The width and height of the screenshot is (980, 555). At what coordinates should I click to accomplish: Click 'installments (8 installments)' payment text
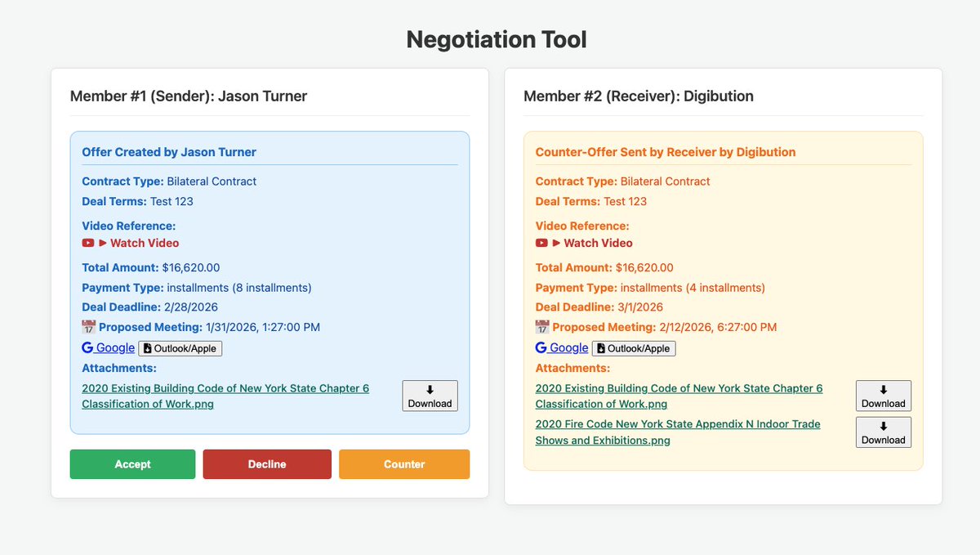pyautogui.click(x=239, y=288)
